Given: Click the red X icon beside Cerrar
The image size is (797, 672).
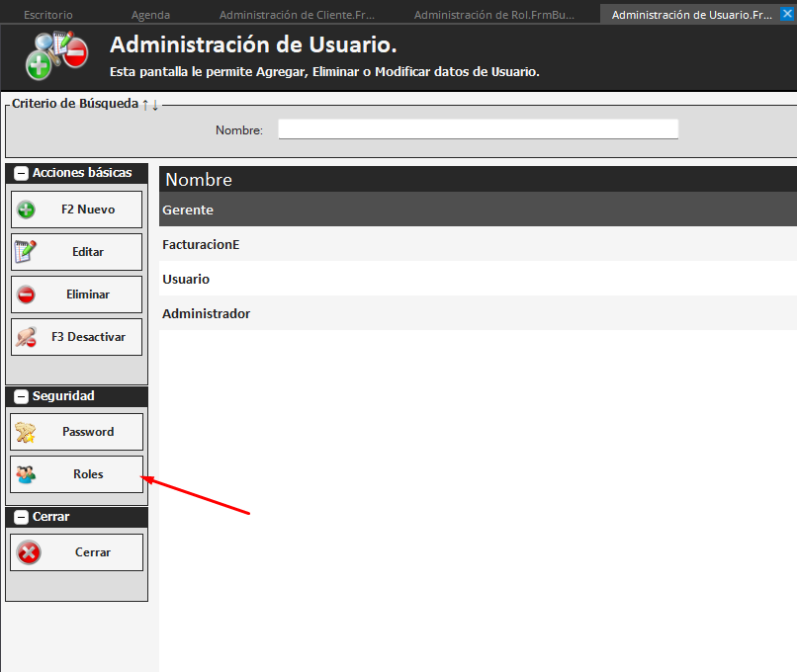Looking at the screenshot, I should coord(30,552).
